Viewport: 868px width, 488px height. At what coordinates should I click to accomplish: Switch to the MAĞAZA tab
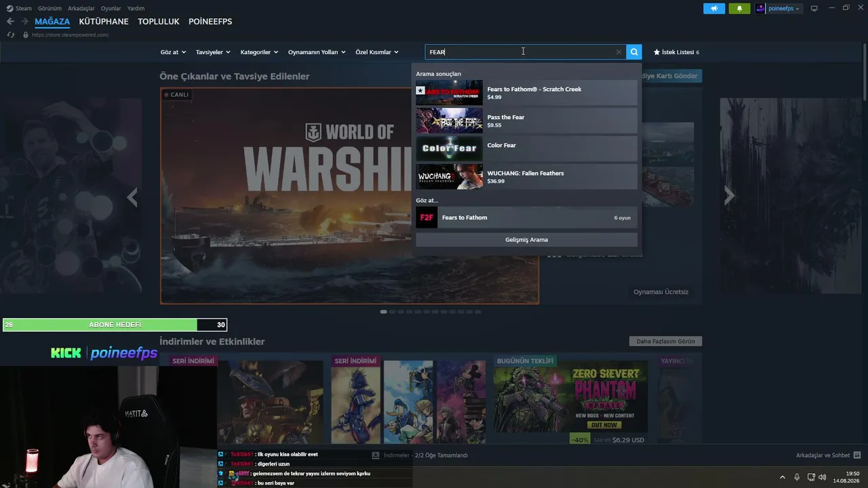click(x=52, y=22)
